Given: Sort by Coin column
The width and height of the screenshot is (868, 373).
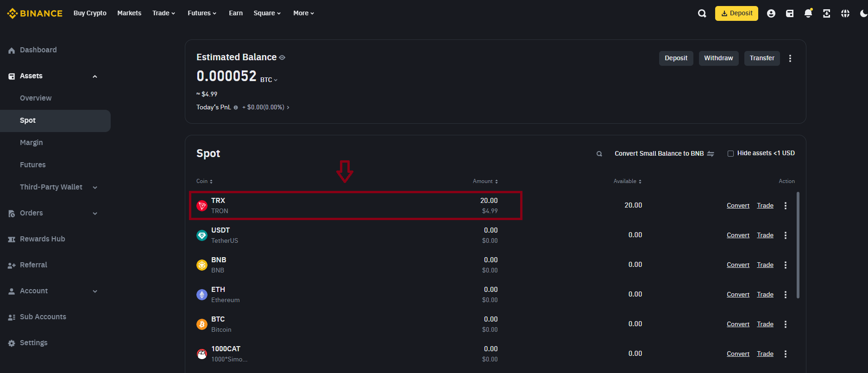Looking at the screenshot, I should coord(205,181).
